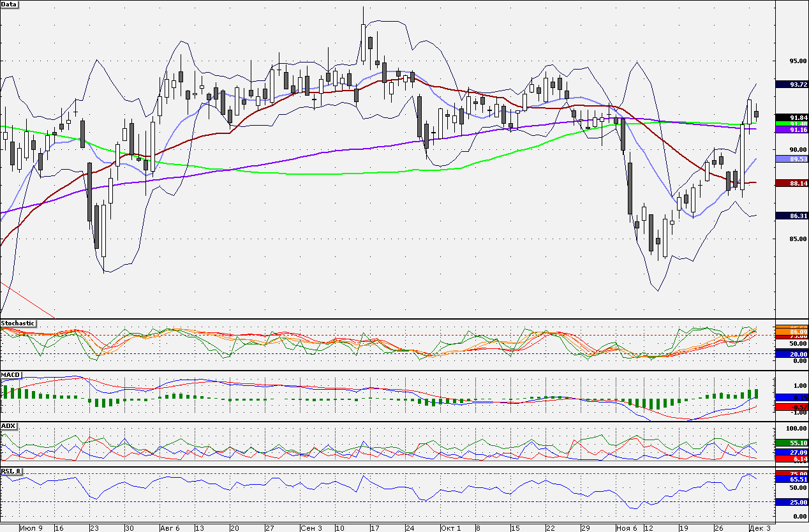Open the ADX indicator panel label
Screen dimensions: 809x532
[8, 425]
